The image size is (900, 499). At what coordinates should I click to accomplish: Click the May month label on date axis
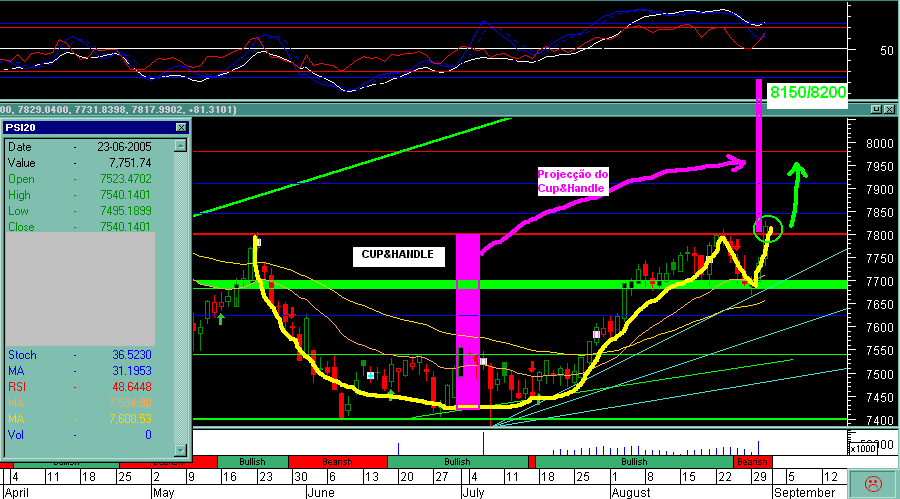coord(164,493)
